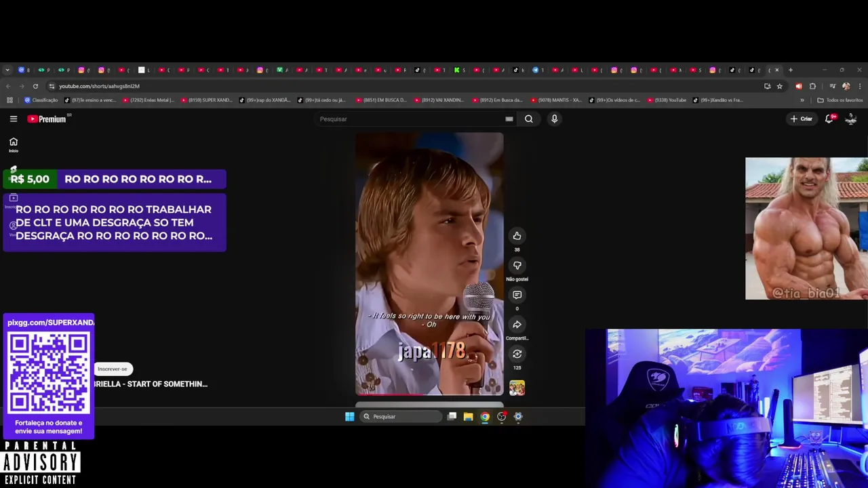868x488 pixels.
Task: Bookmark this page with the star
Action: [780, 86]
